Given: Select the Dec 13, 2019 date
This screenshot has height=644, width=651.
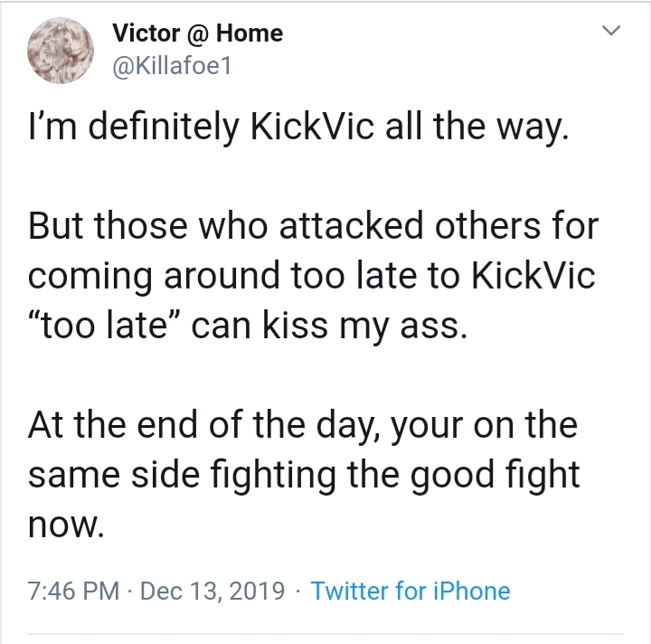Looking at the screenshot, I should click(x=212, y=591).
